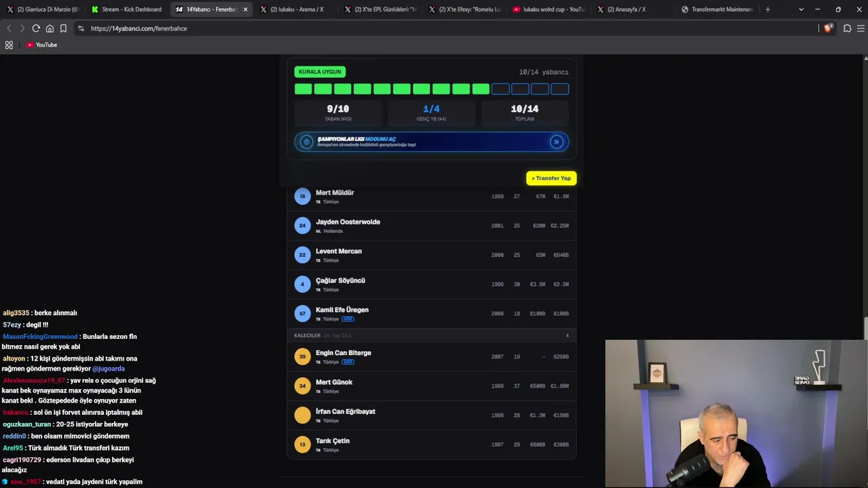
Task: Switch to Gianluca Di Marzio X tab
Action: (42, 9)
